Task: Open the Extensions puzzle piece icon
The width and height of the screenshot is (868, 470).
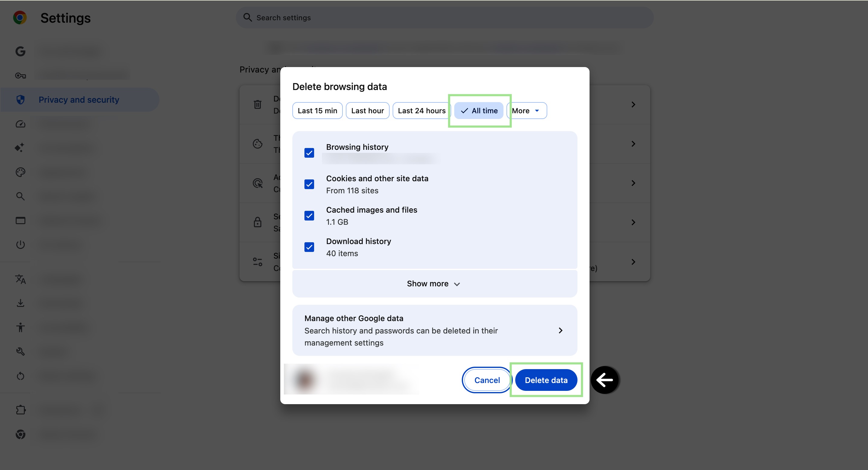Action: (20, 410)
